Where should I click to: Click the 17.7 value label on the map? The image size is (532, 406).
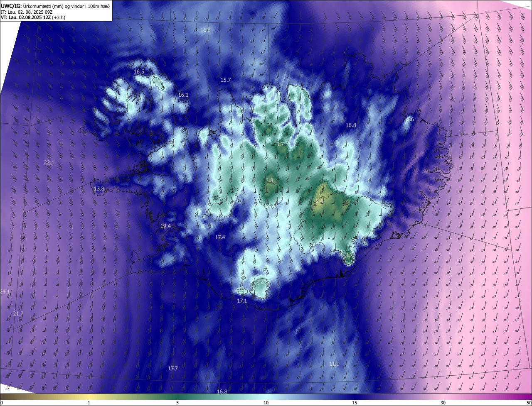tap(173, 369)
